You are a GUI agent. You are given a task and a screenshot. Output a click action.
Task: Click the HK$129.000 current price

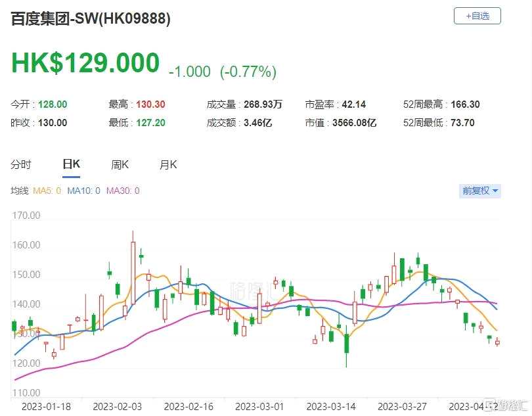coord(85,62)
